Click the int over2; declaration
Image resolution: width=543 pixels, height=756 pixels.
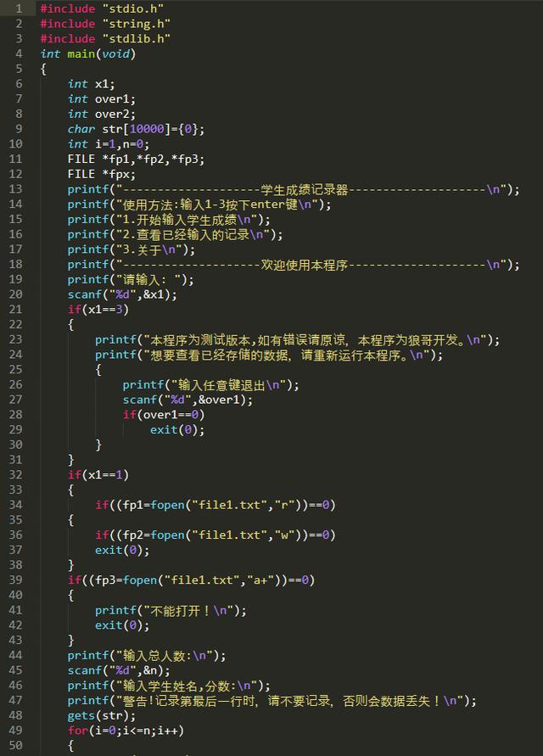tap(101, 114)
